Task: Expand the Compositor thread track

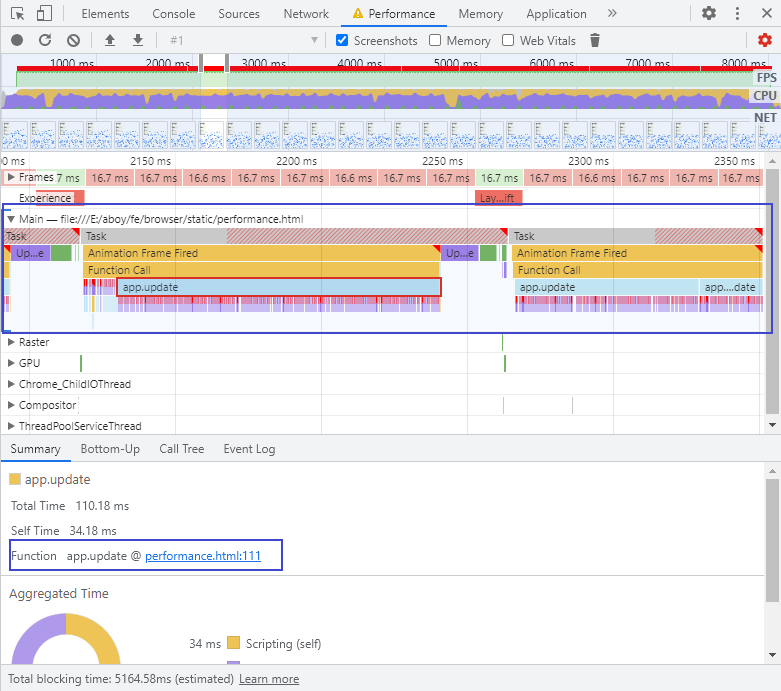Action: click(x=11, y=405)
